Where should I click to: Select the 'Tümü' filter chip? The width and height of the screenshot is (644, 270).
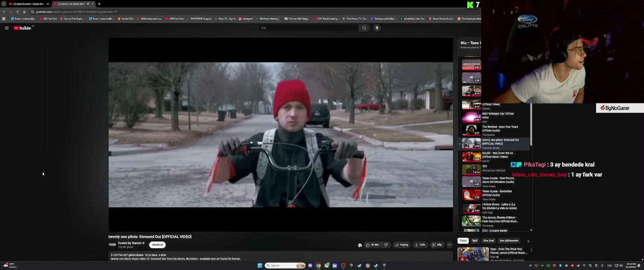point(463,241)
